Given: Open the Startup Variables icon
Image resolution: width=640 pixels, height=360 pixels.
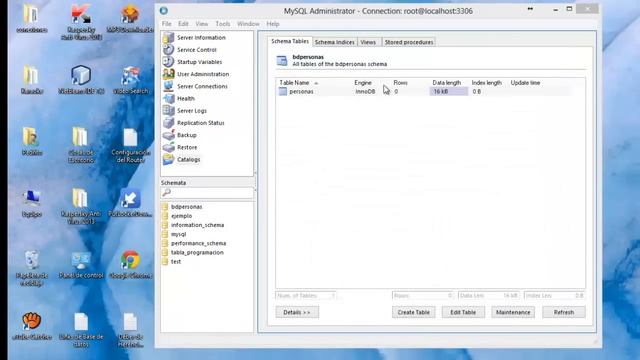Looking at the screenshot, I should (169, 62).
